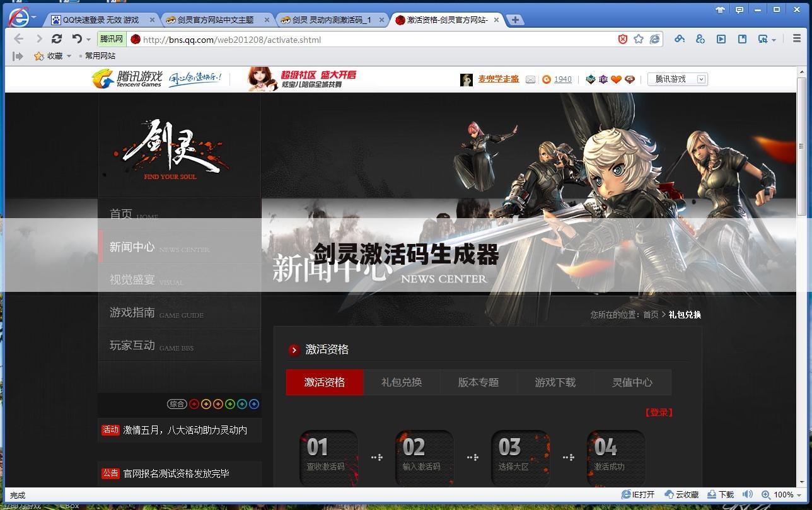Click the undo closed tab arrow icon

(77, 39)
